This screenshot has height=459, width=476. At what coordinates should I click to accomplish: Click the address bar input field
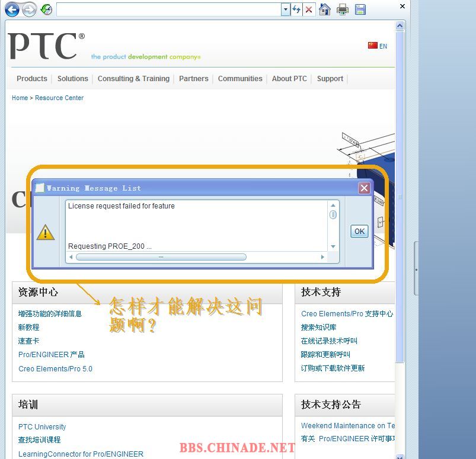click(x=169, y=9)
